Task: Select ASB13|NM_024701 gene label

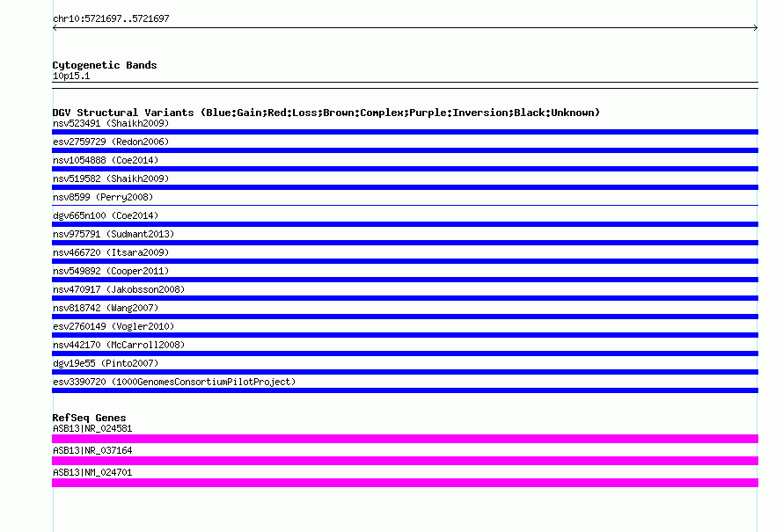Action: [92, 472]
